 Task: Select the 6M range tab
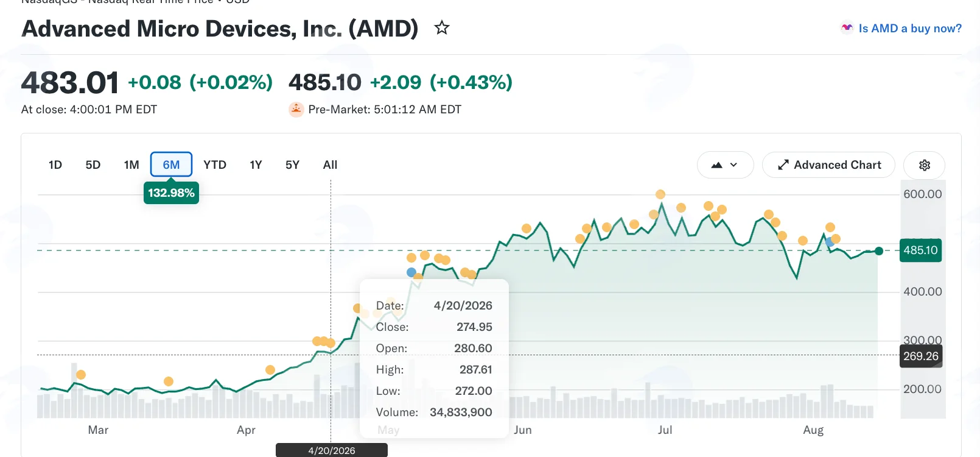click(x=171, y=165)
